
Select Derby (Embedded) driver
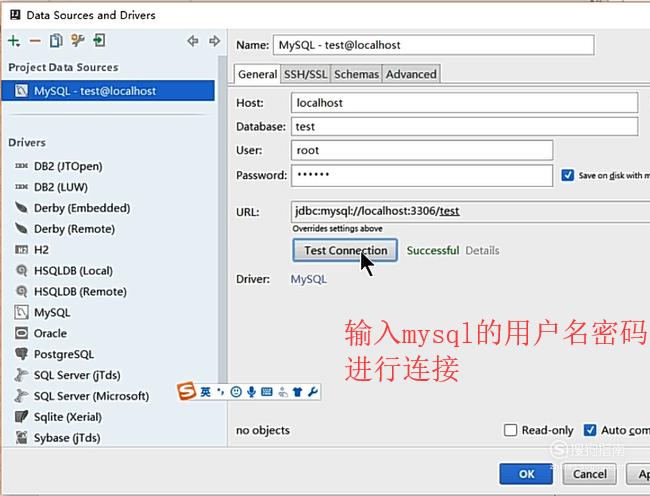pyautogui.click(x=82, y=208)
